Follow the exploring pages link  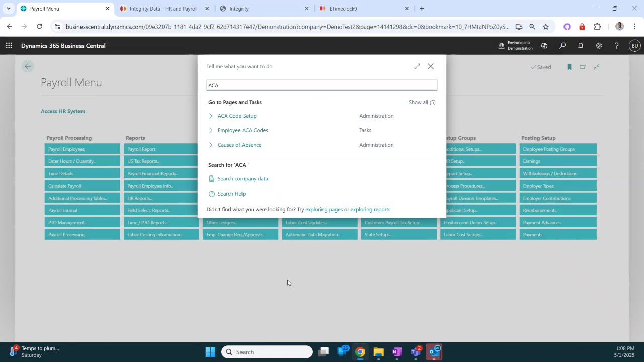[324, 209]
